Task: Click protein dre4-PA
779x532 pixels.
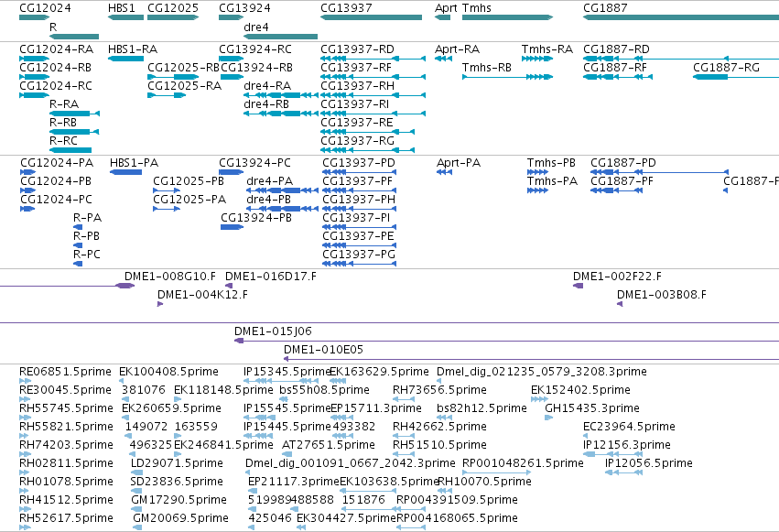Action: 270,182
